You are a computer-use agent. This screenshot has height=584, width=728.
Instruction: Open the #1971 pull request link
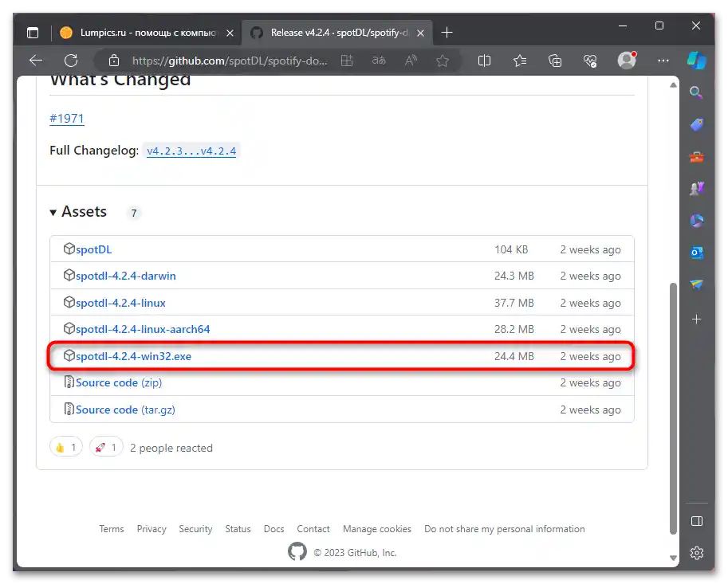[x=67, y=119]
